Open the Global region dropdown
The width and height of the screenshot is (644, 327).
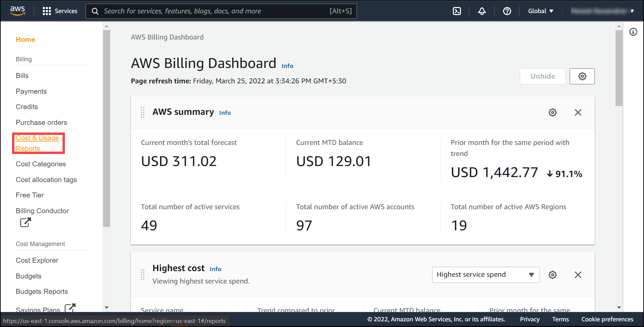(541, 11)
